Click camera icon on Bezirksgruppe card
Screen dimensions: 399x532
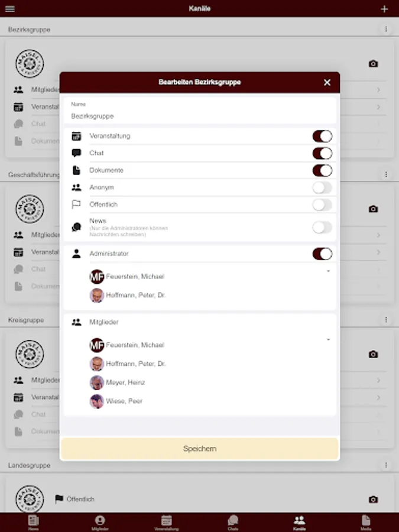point(373,63)
